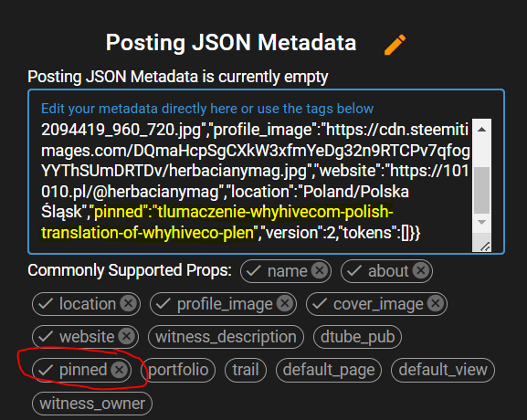The width and height of the screenshot is (527, 420).
Task: Add the witness_description prop tag
Action: (x=226, y=337)
